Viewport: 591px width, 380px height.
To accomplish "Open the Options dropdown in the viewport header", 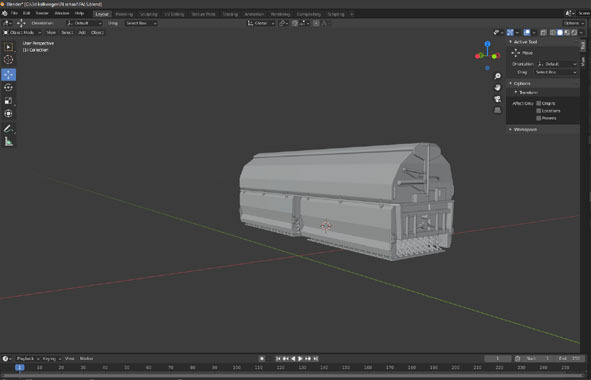I will pos(574,23).
